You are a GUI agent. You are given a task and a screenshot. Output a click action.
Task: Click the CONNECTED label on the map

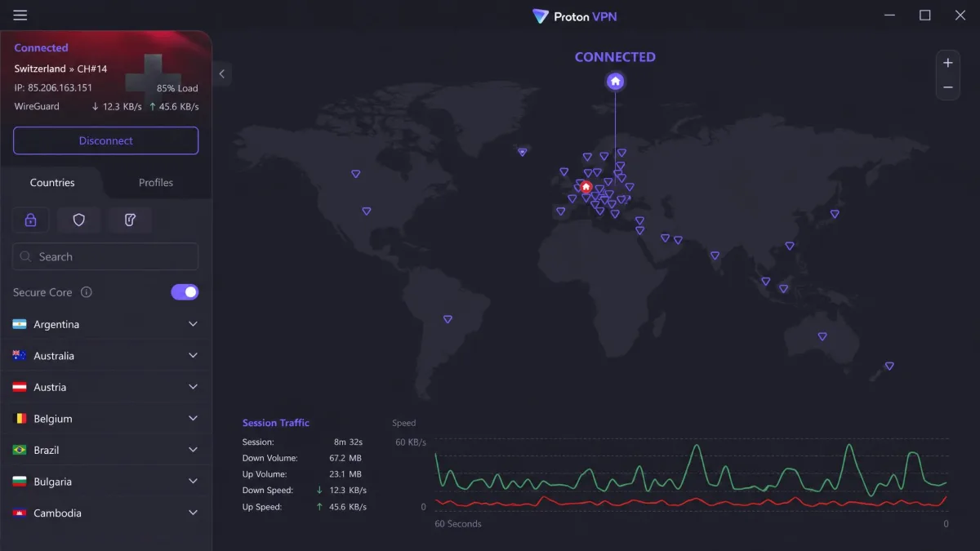click(615, 57)
